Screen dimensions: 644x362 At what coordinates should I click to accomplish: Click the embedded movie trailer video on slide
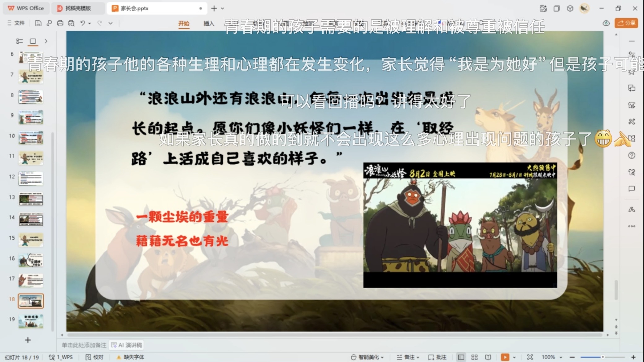pos(460,225)
